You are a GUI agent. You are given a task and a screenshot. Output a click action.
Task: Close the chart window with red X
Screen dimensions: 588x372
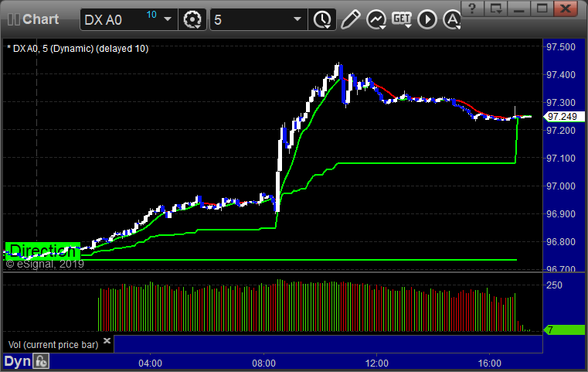(566, 9)
